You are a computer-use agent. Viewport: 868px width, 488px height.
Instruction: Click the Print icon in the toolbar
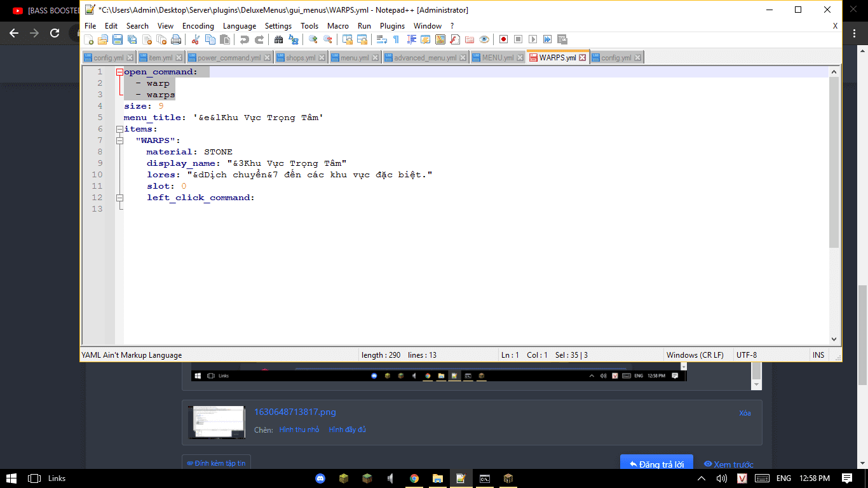pos(176,39)
